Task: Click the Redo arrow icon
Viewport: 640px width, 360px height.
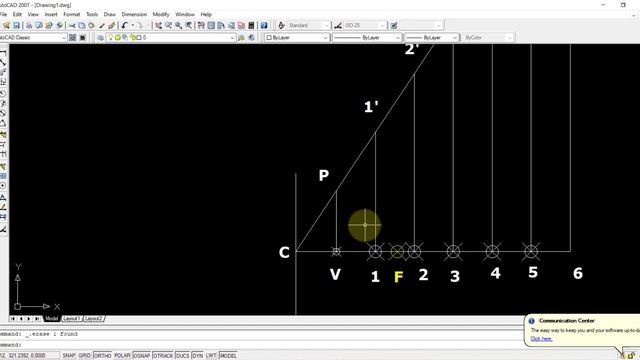Action: click(x=139, y=25)
